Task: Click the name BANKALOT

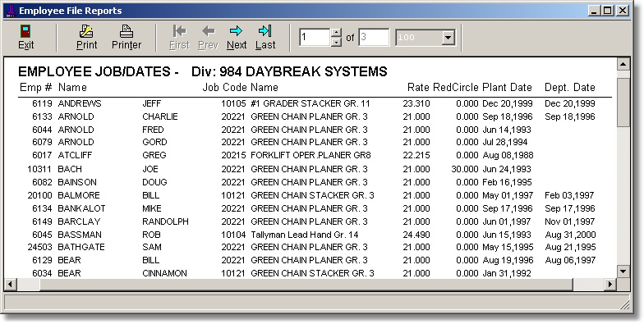Action: 82,208
